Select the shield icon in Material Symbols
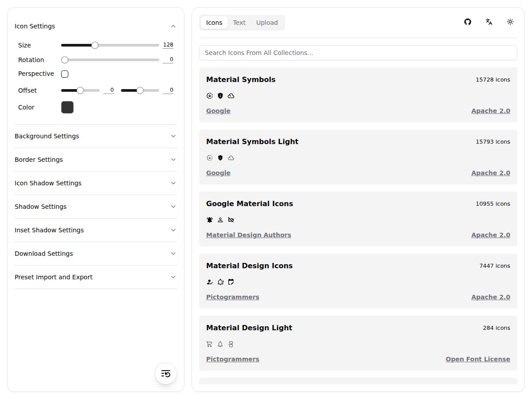 (x=220, y=96)
